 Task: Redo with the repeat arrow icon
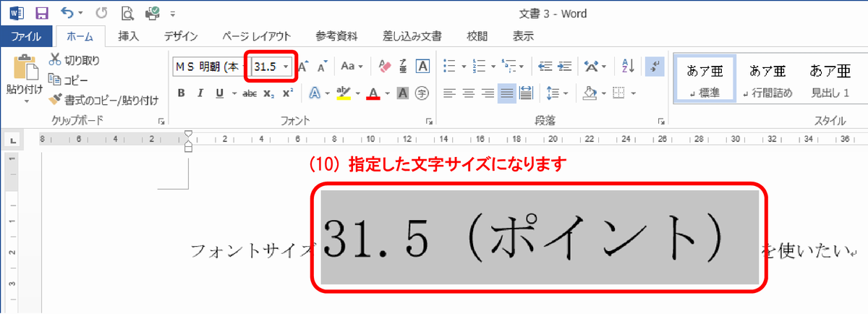click(101, 13)
